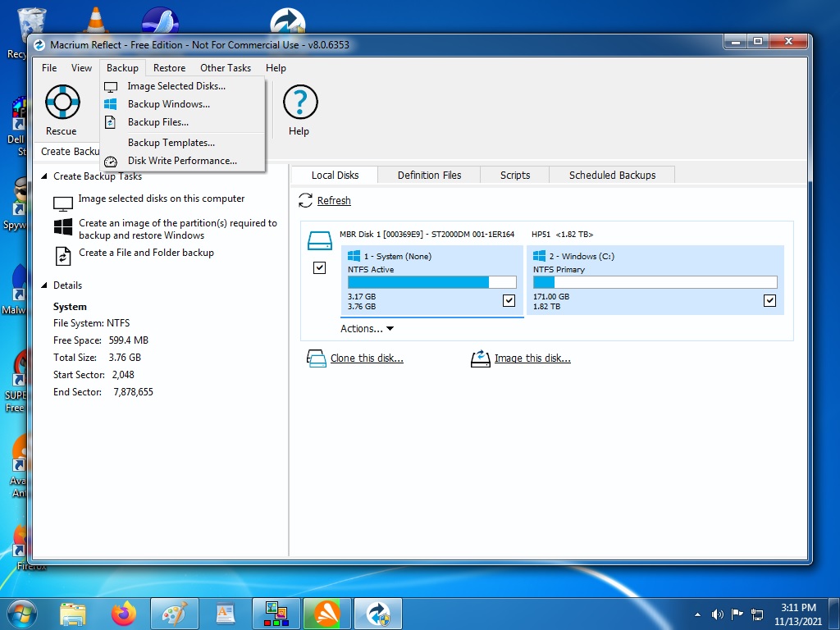Image resolution: width=840 pixels, height=630 pixels.
Task: Click Clone this disk link
Action: tap(367, 358)
